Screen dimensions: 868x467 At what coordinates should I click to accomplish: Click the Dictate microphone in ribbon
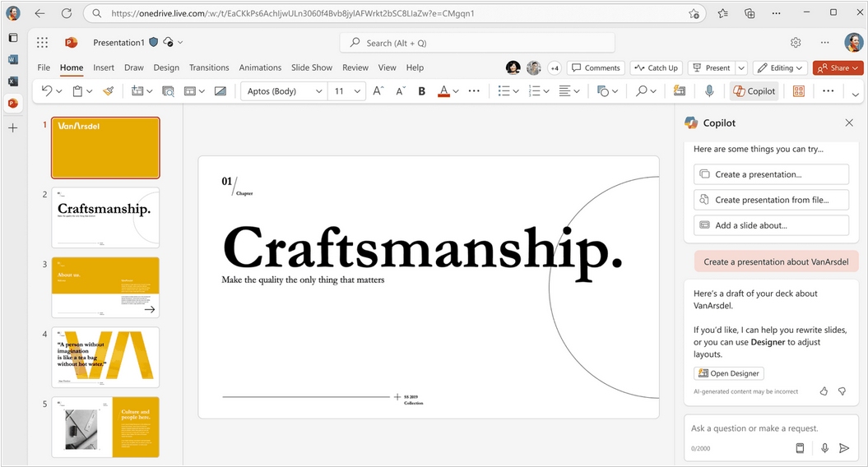(709, 91)
